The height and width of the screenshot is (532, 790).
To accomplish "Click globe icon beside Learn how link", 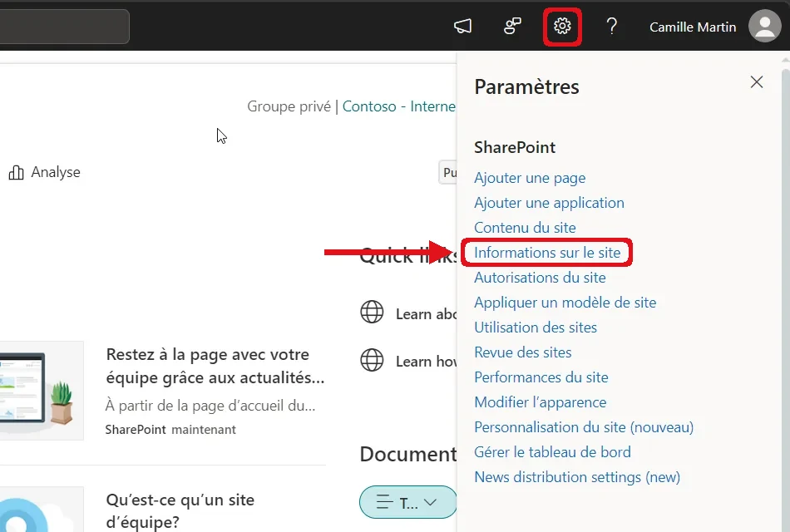I will pyautogui.click(x=372, y=360).
